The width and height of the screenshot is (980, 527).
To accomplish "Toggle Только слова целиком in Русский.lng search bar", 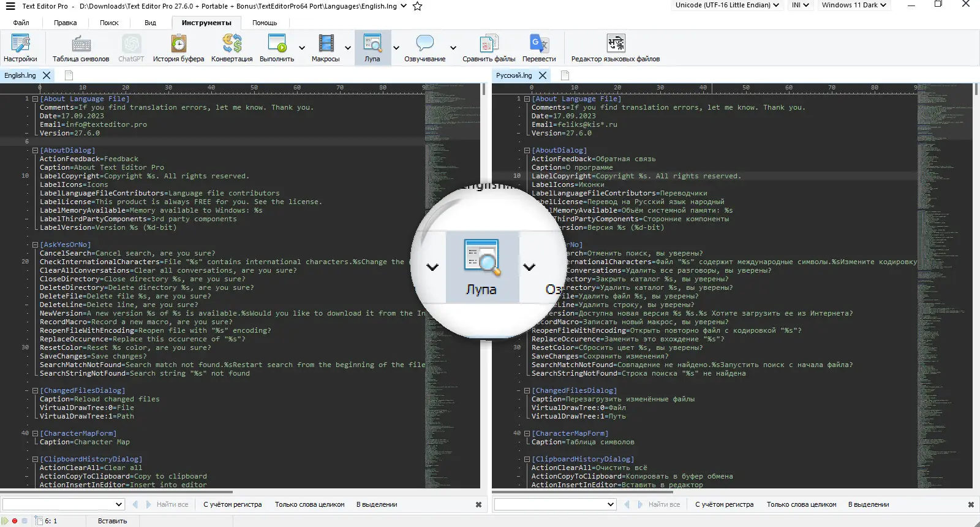I will point(802,504).
